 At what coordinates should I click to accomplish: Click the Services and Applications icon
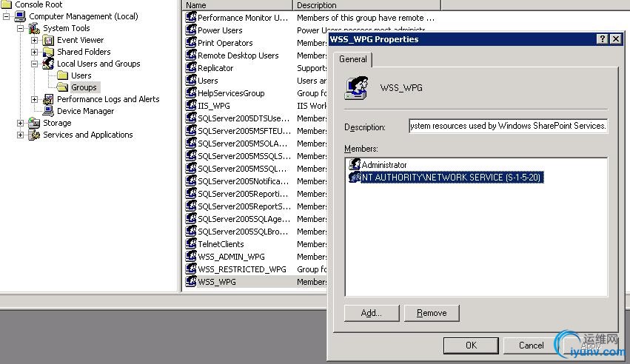pos(34,135)
